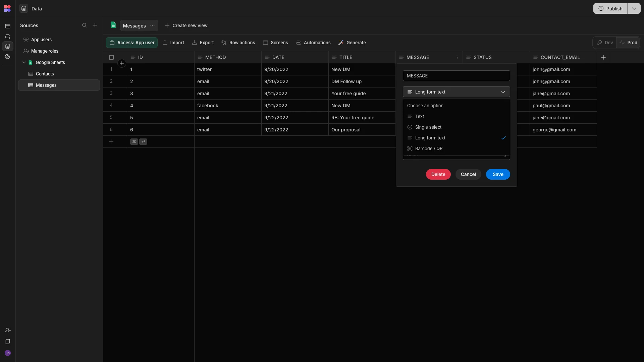Click the DATE column header
Viewport: 644px width, 362px height.
[x=295, y=57]
